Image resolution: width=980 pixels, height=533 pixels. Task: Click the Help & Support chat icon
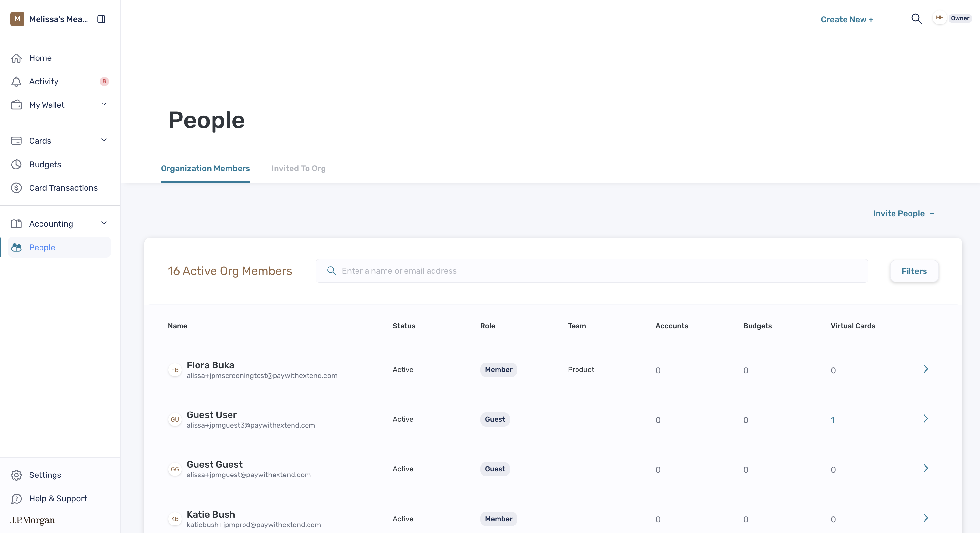pos(16,499)
